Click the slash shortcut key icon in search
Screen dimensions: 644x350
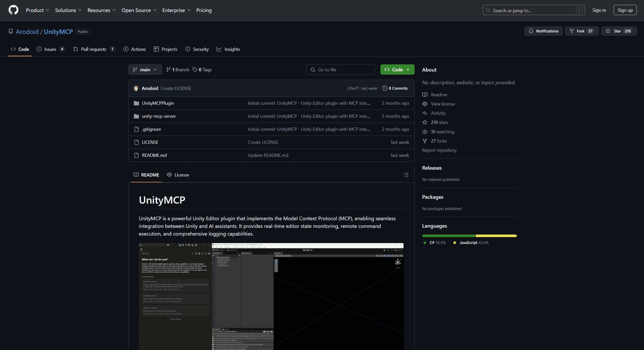[579, 10]
